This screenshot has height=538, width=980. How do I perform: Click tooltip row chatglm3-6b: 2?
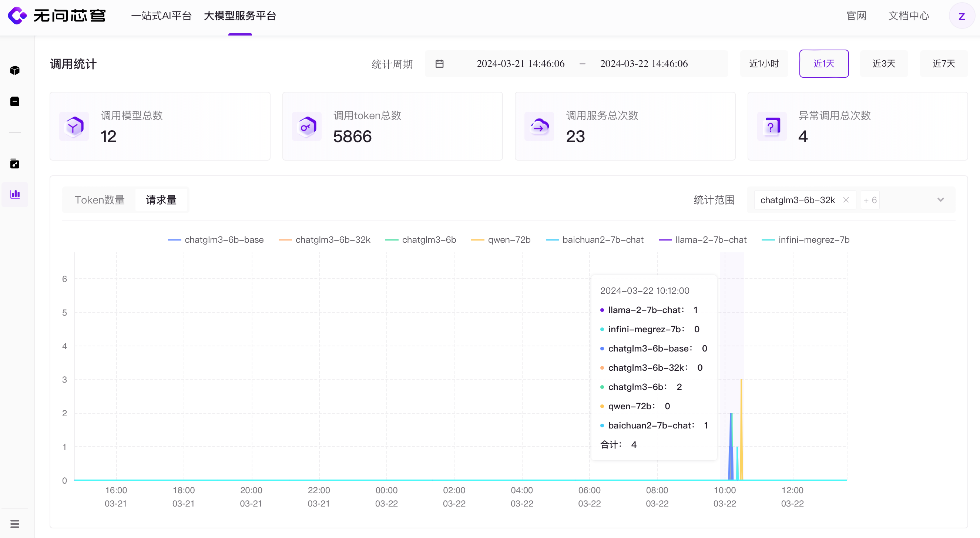click(x=641, y=387)
